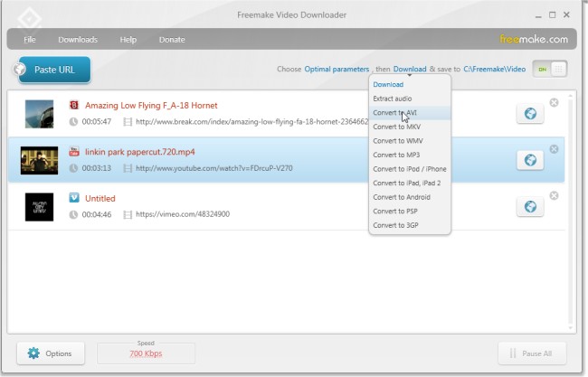The width and height of the screenshot is (588, 377).
Task: Remove the linkin park papercut download
Action: (x=554, y=149)
